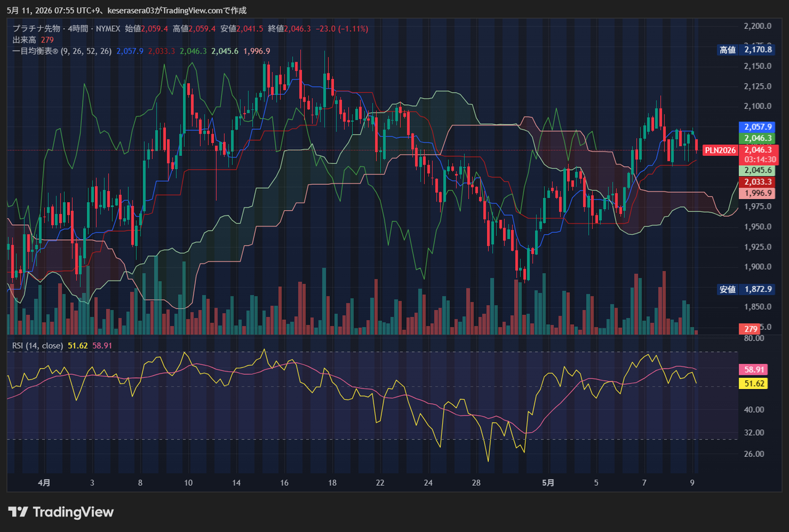Select the 出来高 volume legend

25,40
